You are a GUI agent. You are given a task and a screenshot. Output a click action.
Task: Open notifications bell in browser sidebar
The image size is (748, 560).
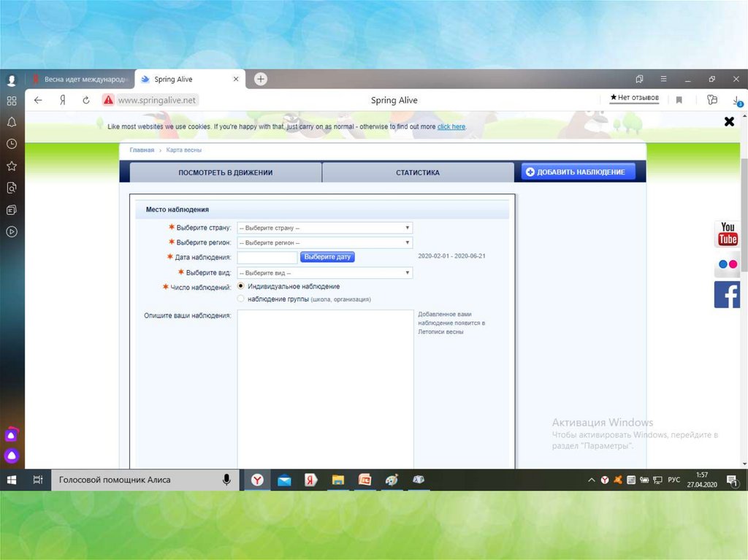(x=12, y=122)
